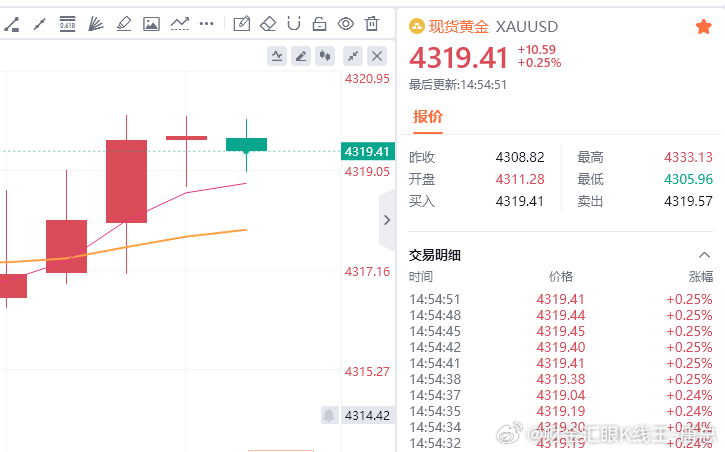Viewport: 725px width, 452px height.
Task: Click the 时间 column header
Action: [x=421, y=276]
